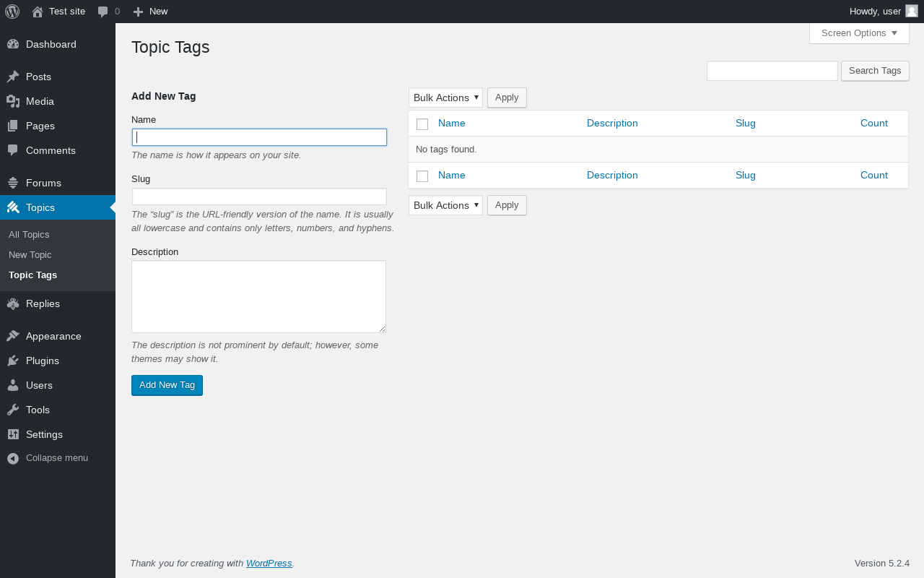Tick the select-all checkbox in table footer

tap(422, 176)
